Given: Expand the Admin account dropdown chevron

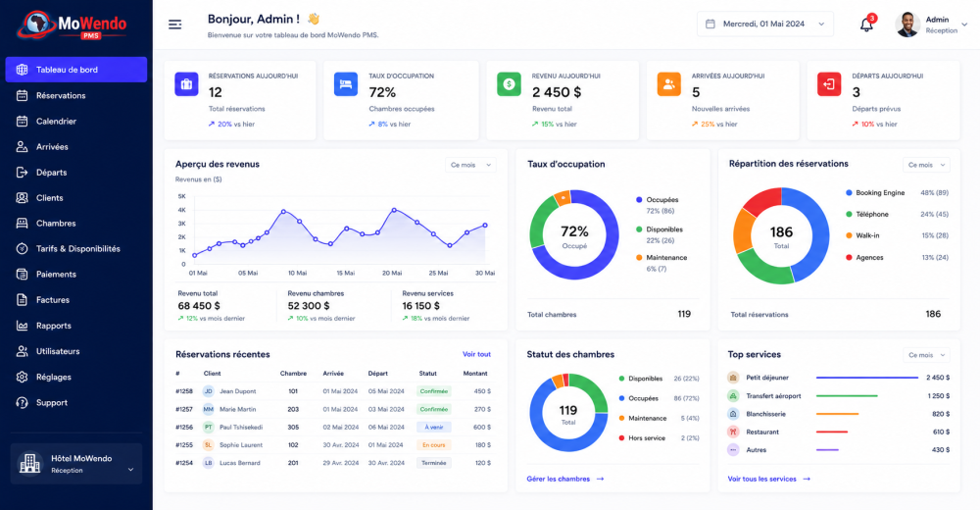Looking at the screenshot, I should coord(964,25).
